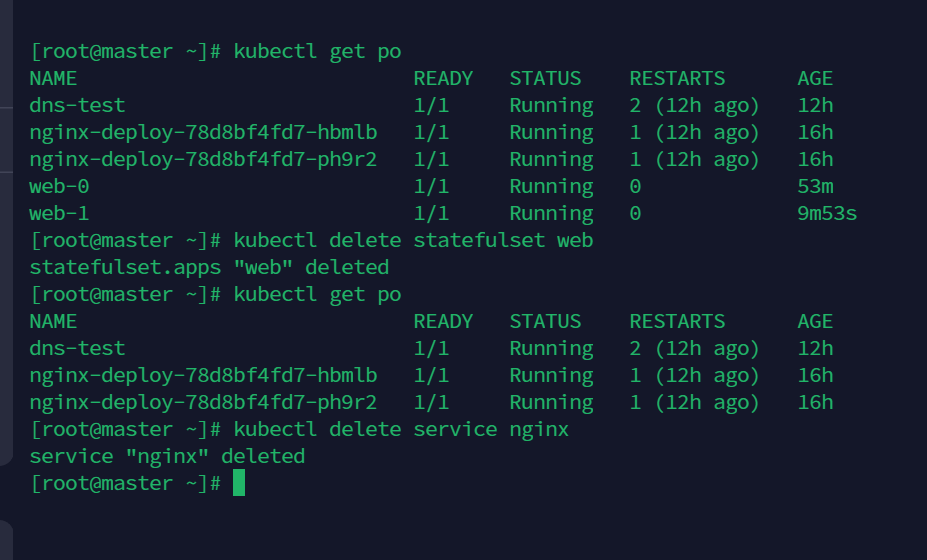Click the last empty root@master prompt
This screenshot has width=927, height=560.
tap(125, 483)
